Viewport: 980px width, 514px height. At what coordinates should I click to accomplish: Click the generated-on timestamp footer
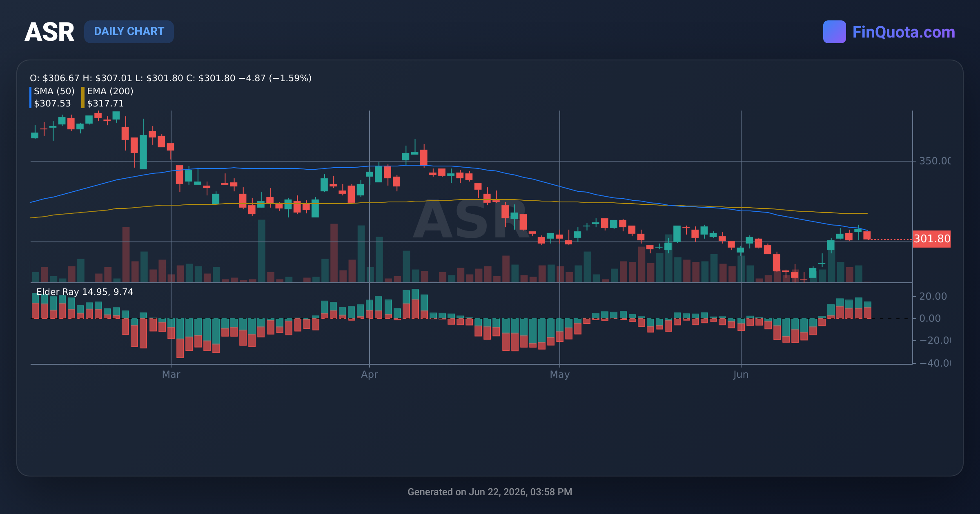coord(490,492)
